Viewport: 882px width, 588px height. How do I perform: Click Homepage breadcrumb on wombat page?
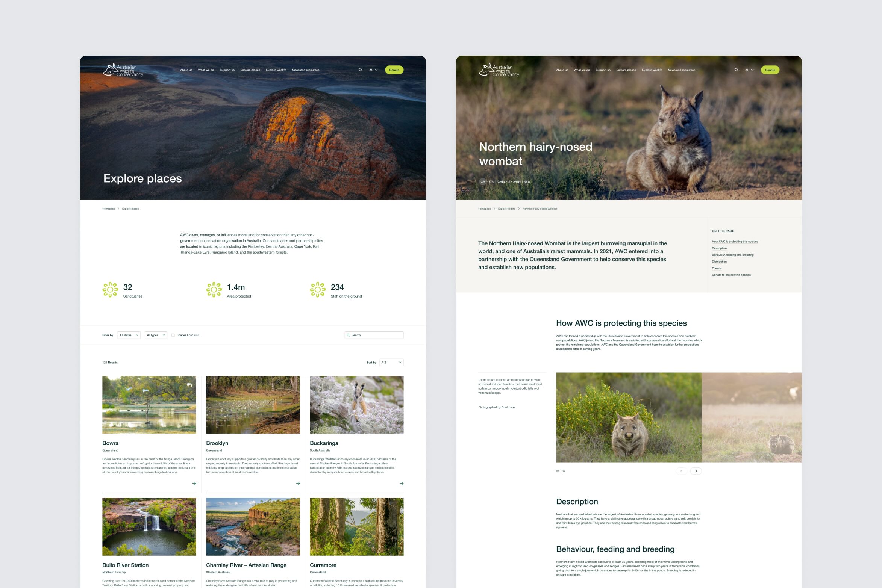485,209
